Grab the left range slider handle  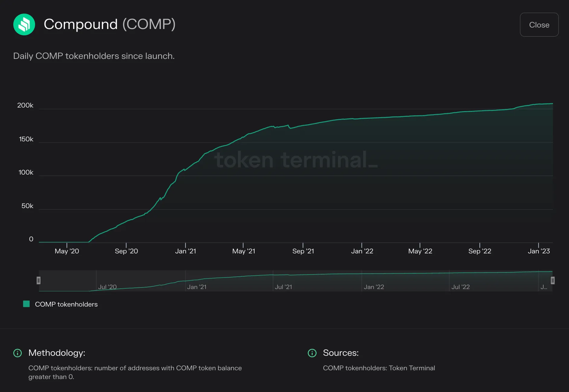pos(39,281)
